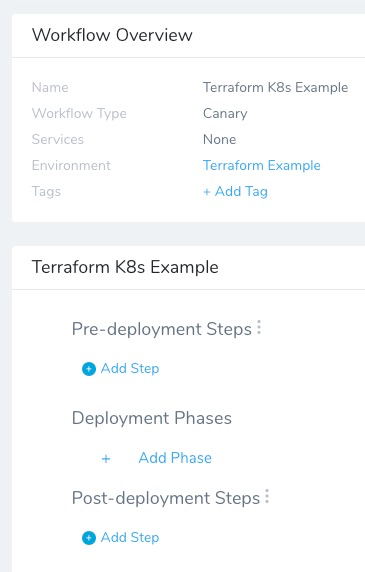Image resolution: width=365 pixels, height=572 pixels.
Task: Open the Terraform Example environment link
Action: point(261,165)
